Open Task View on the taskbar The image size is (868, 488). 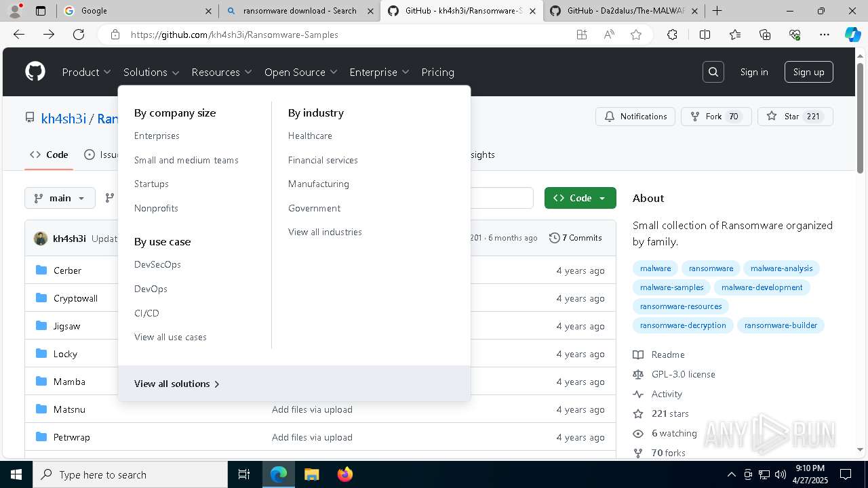244,474
